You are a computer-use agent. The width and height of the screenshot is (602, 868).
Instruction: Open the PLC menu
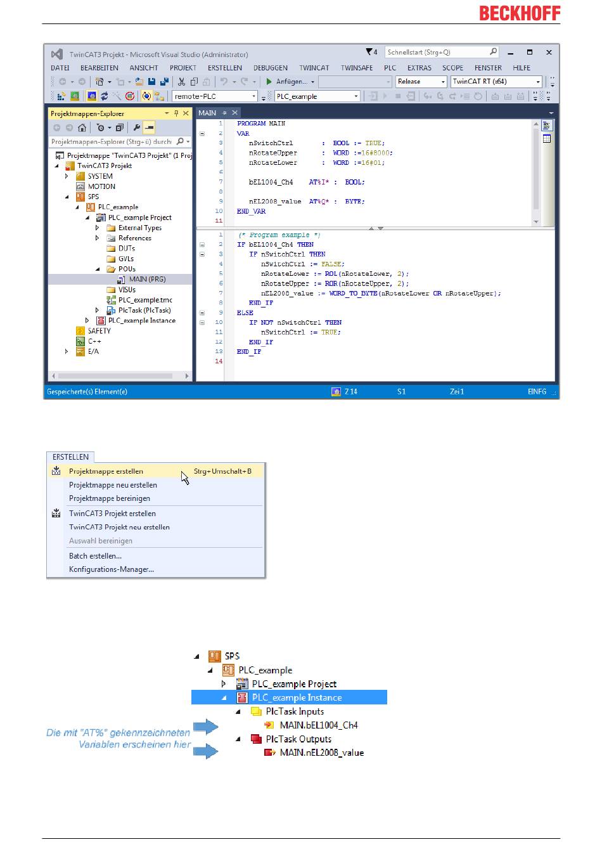tap(390, 68)
